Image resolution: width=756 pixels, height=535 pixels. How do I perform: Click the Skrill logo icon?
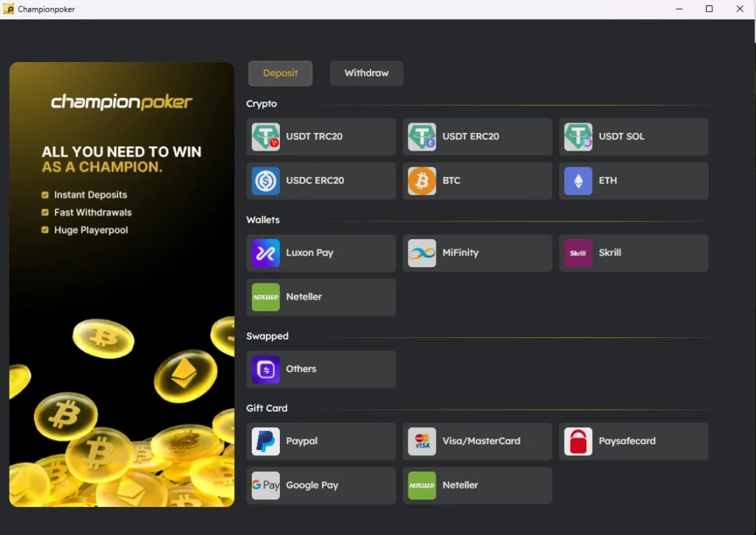578,253
